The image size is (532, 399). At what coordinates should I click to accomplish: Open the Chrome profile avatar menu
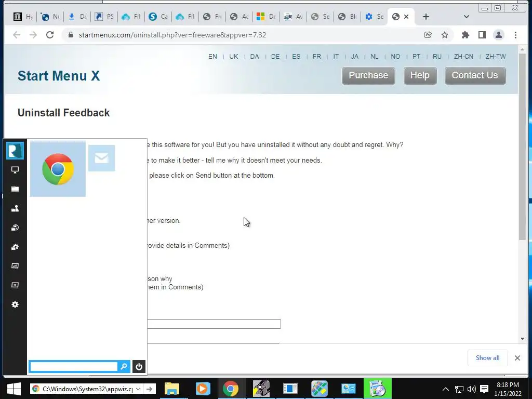tap(498, 35)
